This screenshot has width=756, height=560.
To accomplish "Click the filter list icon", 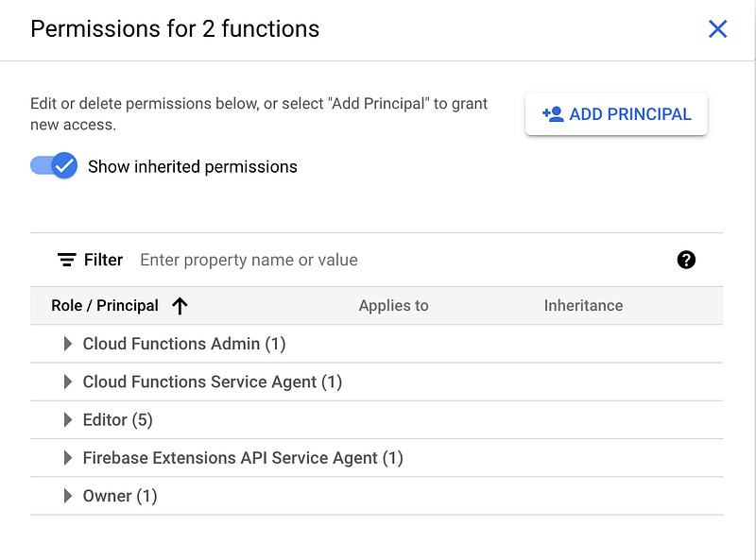I will pyautogui.click(x=67, y=260).
